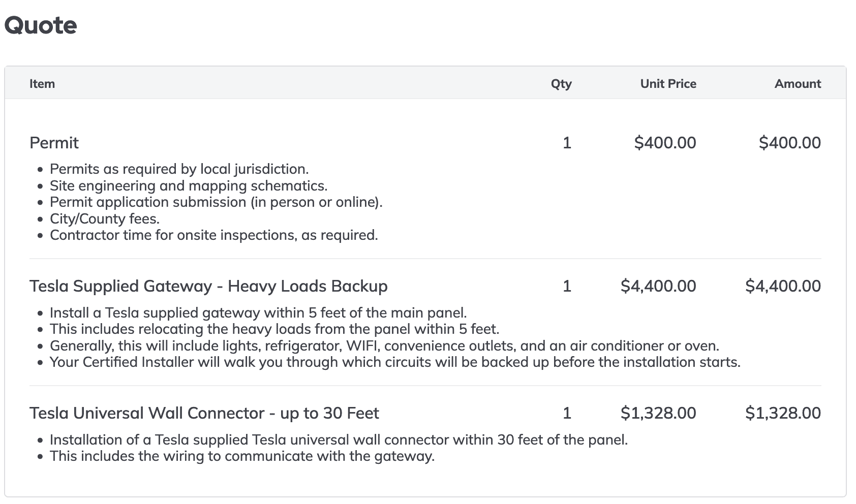The image size is (856, 504).
Task: Select Tesla Supplied Gateway item title
Action: [208, 286]
